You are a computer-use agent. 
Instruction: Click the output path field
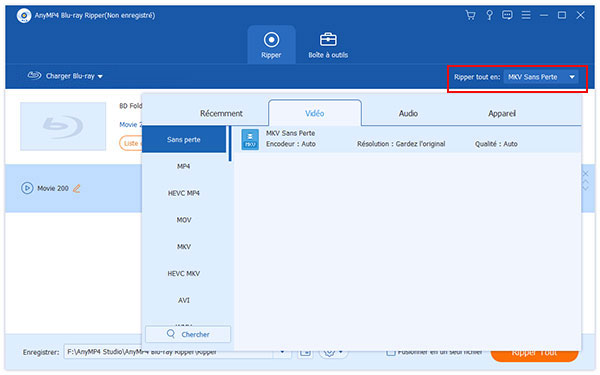(168, 352)
